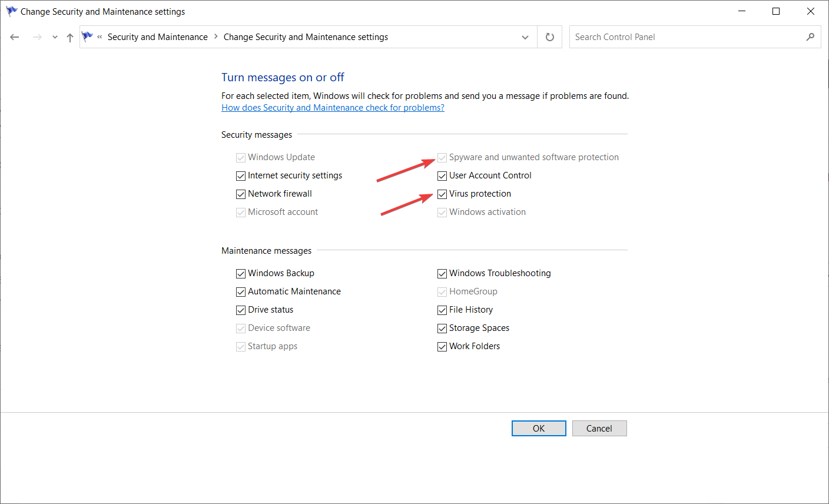This screenshot has height=504, width=829.
Task: Disable Network firewall messages
Action: pyautogui.click(x=241, y=194)
